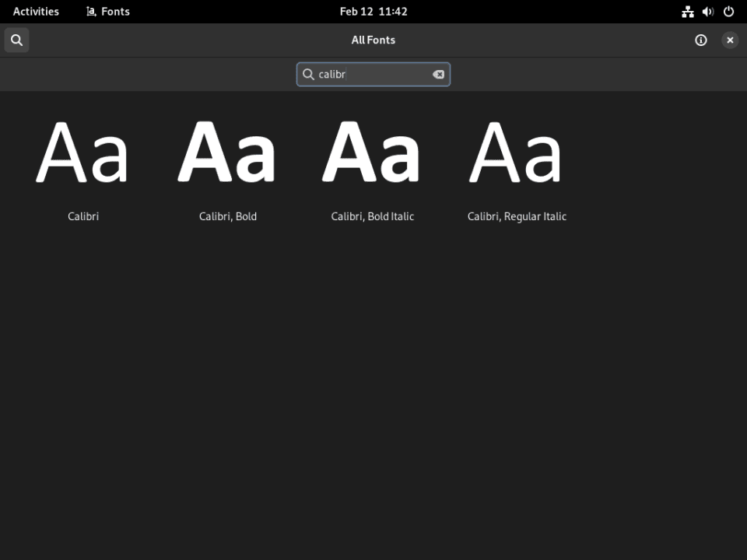
Task: Open the About info icon
Action: [700, 40]
